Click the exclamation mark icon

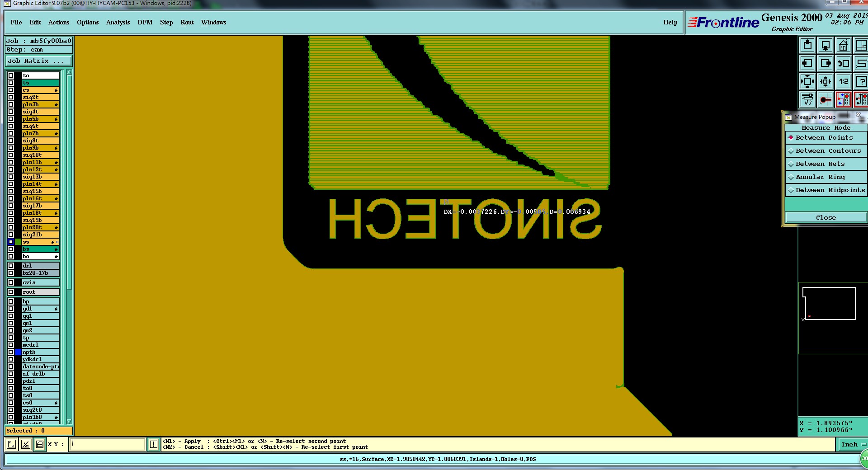(154, 444)
